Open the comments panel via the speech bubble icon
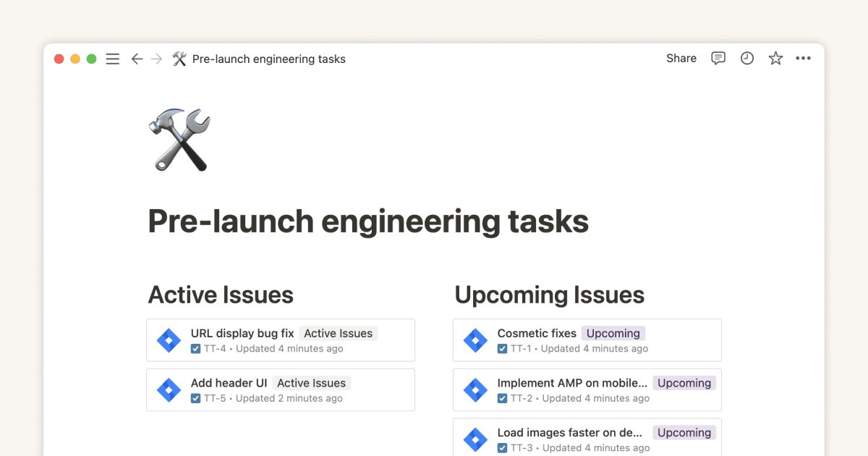The width and height of the screenshot is (868, 456). pyautogui.click(x=718, y=58)
